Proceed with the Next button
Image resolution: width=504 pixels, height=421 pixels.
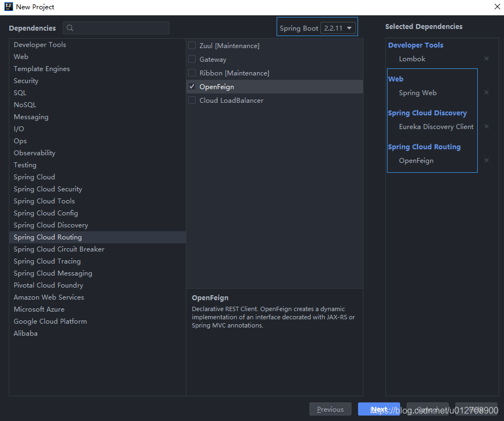(x=379, y=409)
